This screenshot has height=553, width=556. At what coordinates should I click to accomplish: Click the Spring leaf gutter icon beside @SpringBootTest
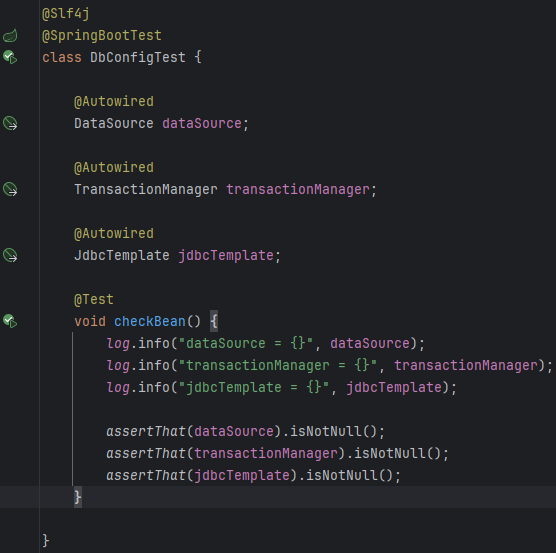(x=10, y=35)
